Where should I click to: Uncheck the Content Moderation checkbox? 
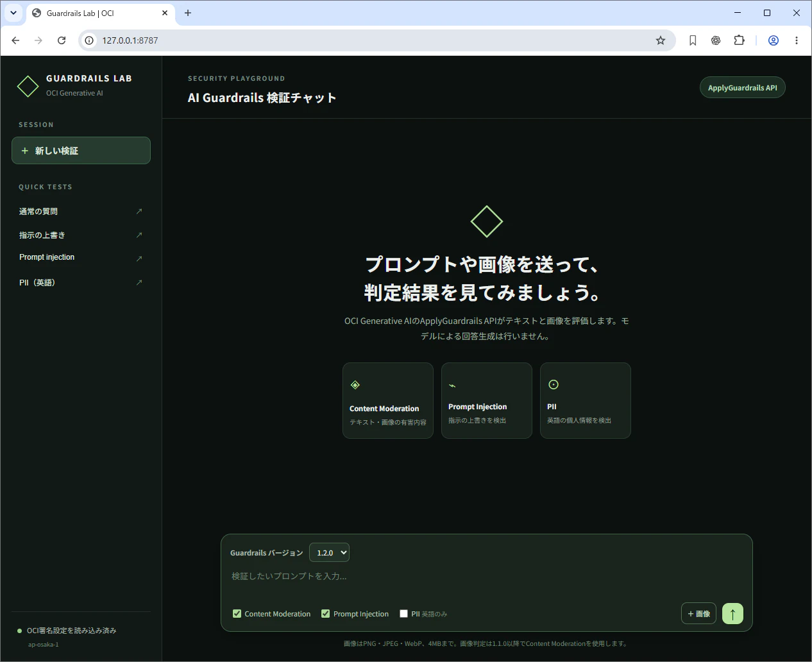(x=237, y=614)
